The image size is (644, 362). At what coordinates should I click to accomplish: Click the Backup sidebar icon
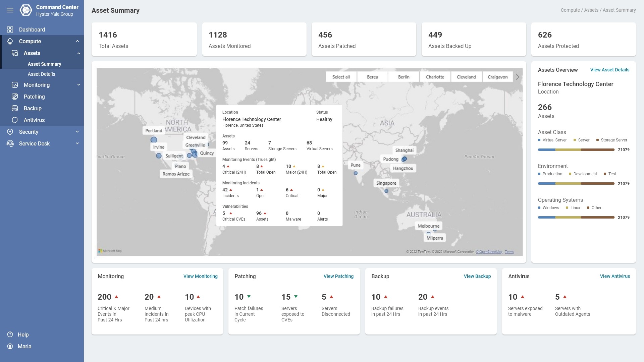click(15, 109)
